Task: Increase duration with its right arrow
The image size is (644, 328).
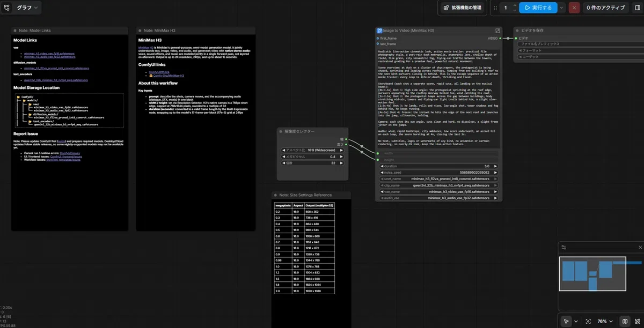Action: [496, 167]
